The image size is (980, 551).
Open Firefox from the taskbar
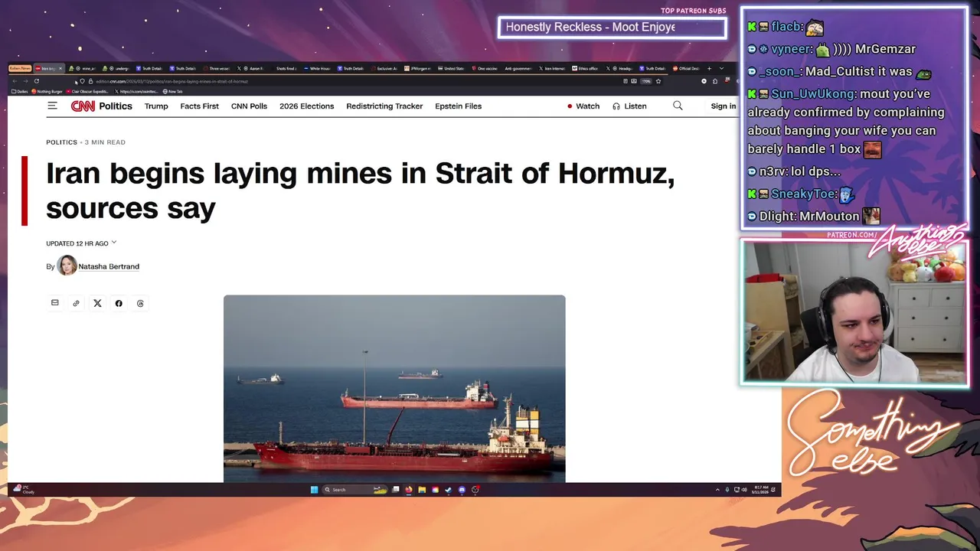coord(408,490)
